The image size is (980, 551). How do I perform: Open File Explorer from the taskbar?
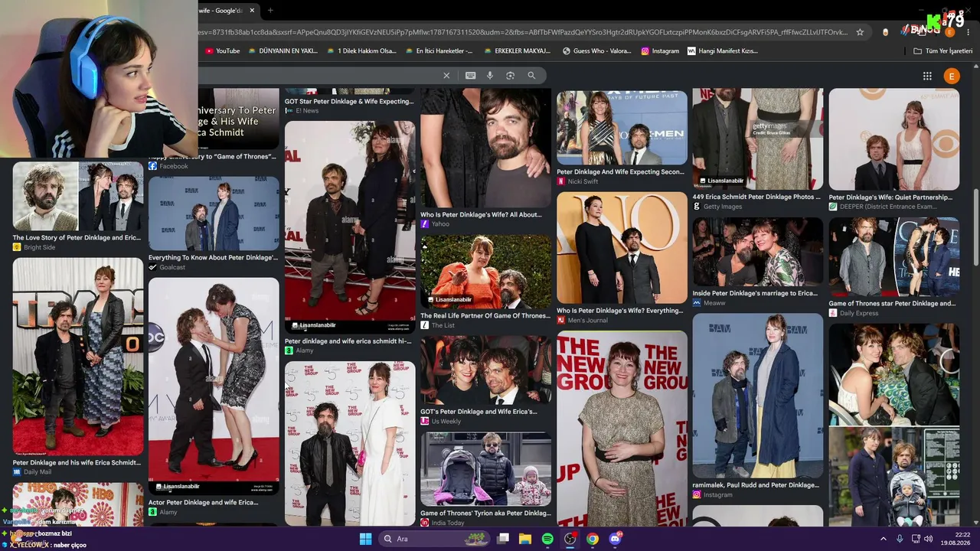[x=525, y=539]
